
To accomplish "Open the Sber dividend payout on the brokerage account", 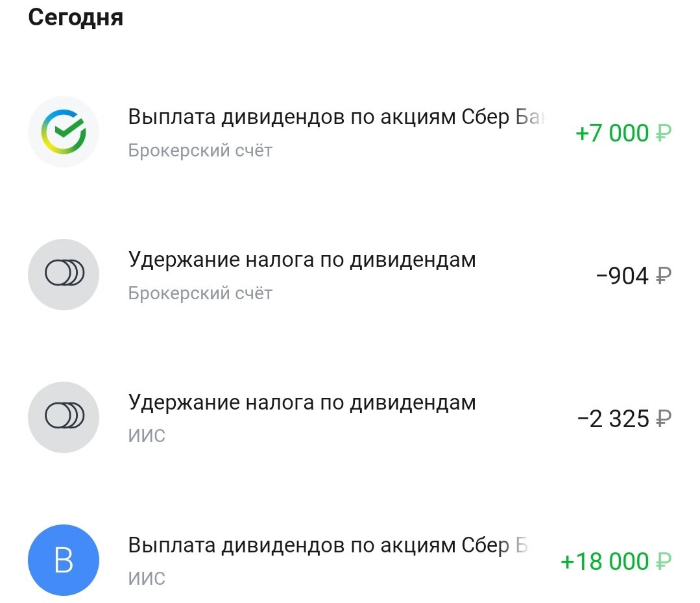I will click(350, 132).
